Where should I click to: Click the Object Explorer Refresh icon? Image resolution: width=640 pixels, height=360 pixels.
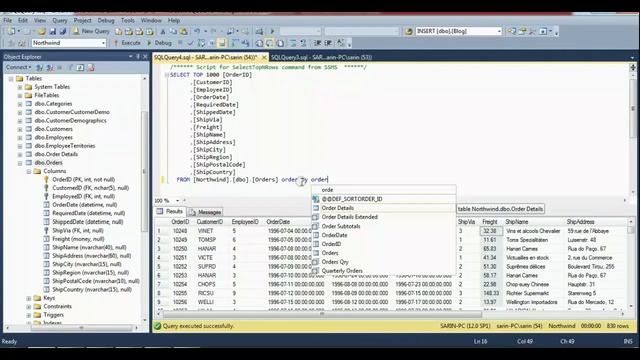pos(80,67)
